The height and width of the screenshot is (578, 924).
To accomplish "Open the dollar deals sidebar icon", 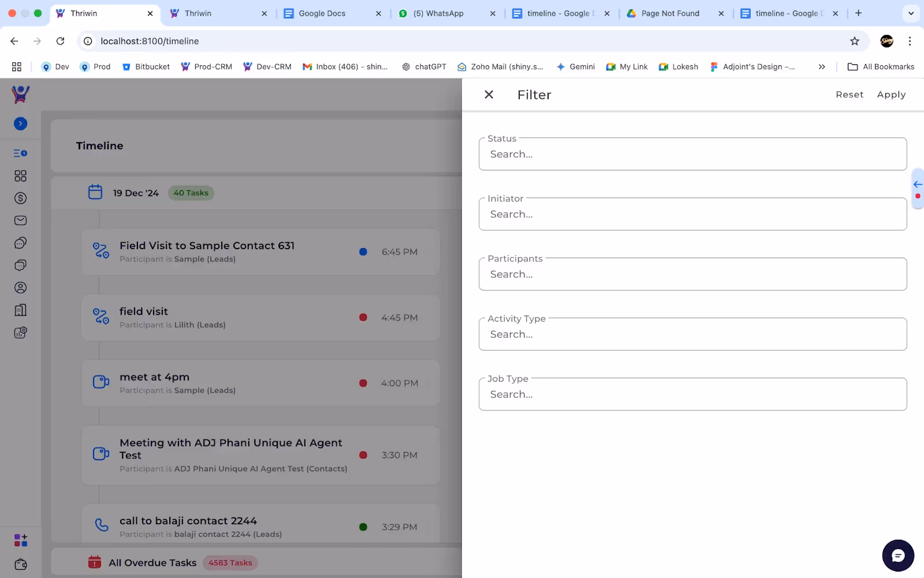I will pos(20,198).
